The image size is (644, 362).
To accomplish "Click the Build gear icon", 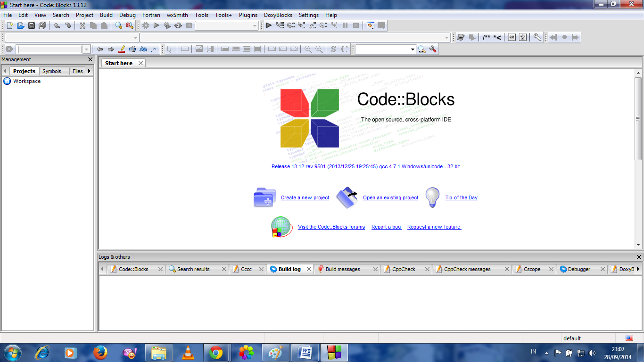I will [x=145, y=25].
